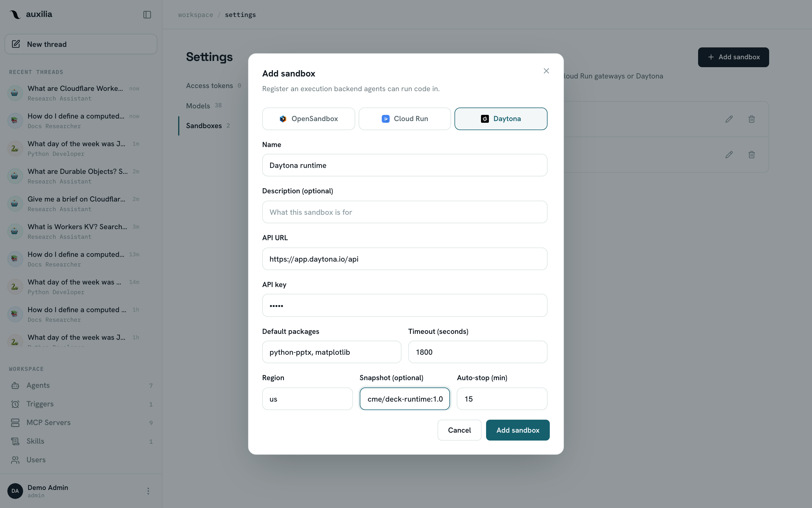Click the Region field
The width and height of the screenshot is (812, 508).
pos(307,399)
